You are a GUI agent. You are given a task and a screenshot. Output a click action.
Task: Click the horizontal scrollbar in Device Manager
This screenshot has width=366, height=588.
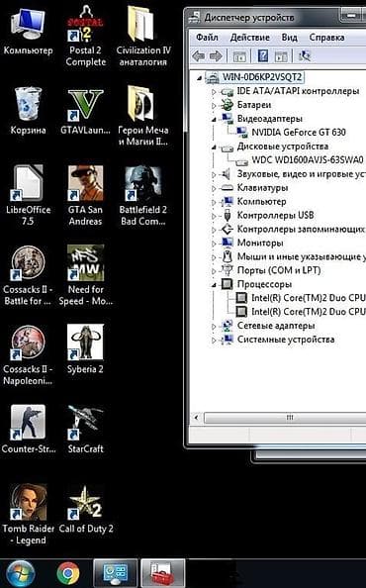point(285,418)
